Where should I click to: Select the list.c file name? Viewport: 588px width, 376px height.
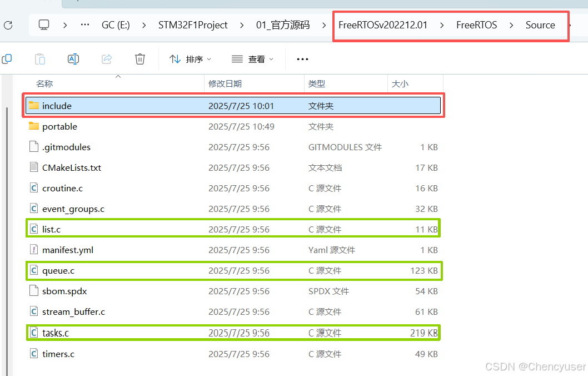[x=51, y=229]
